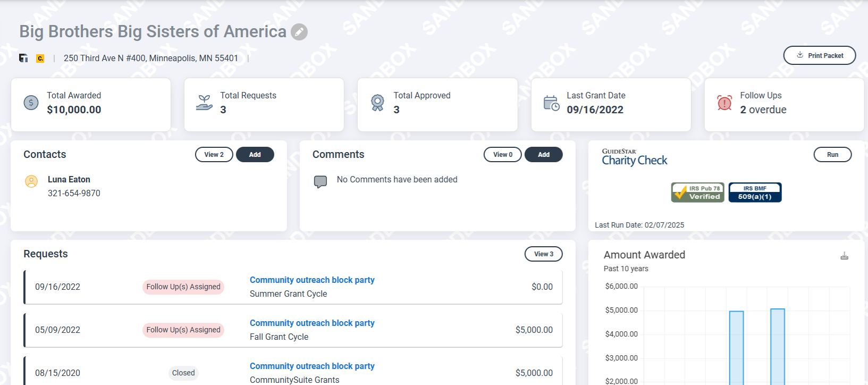Click CommunitySuite Grants text
Screen dimensions: 868x385
point(294,380)
